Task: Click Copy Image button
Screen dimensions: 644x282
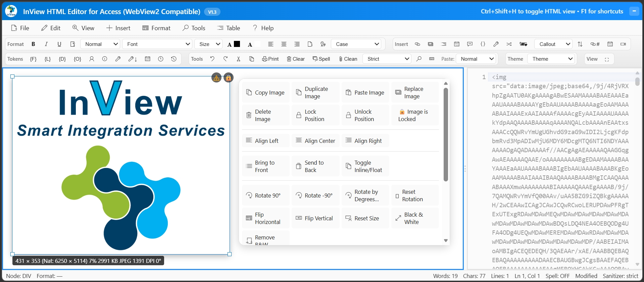Action: tap(266, 93)
